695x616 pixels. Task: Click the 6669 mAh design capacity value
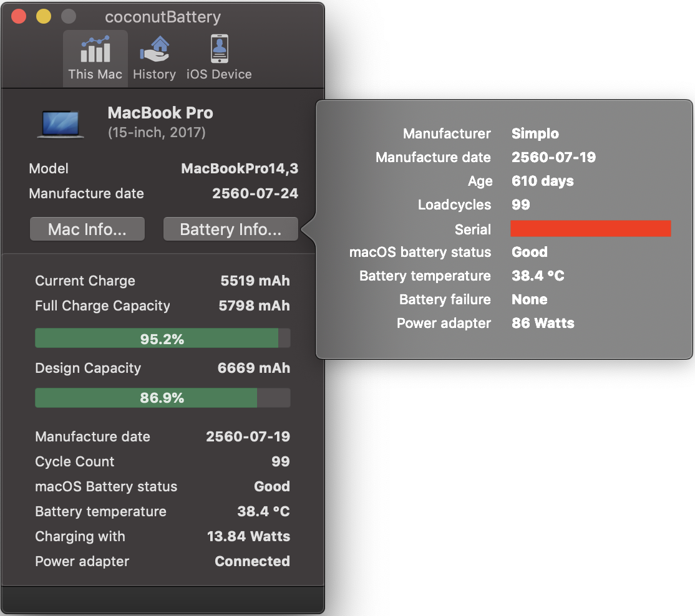click(x=254, y=368)
